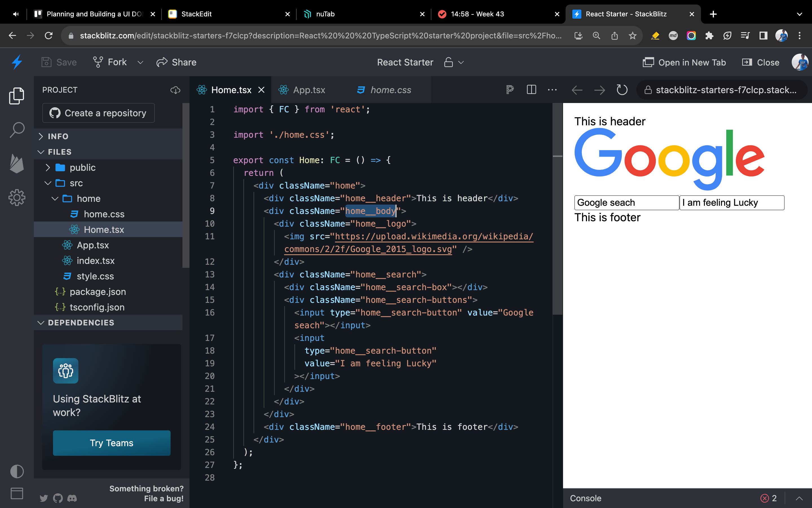Image resolution: width=812 pixels, height=508 pixels.
Task: Collapse the src folder
Action: pyautogui.click(x=108, y=183)
